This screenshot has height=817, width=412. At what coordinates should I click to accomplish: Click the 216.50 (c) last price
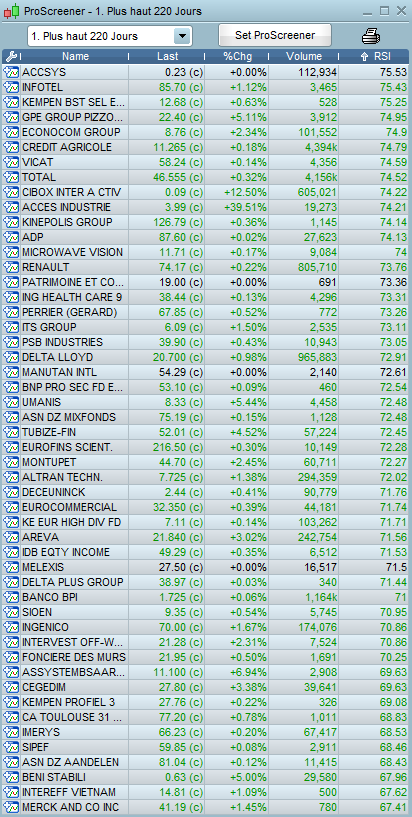point(178,448)
